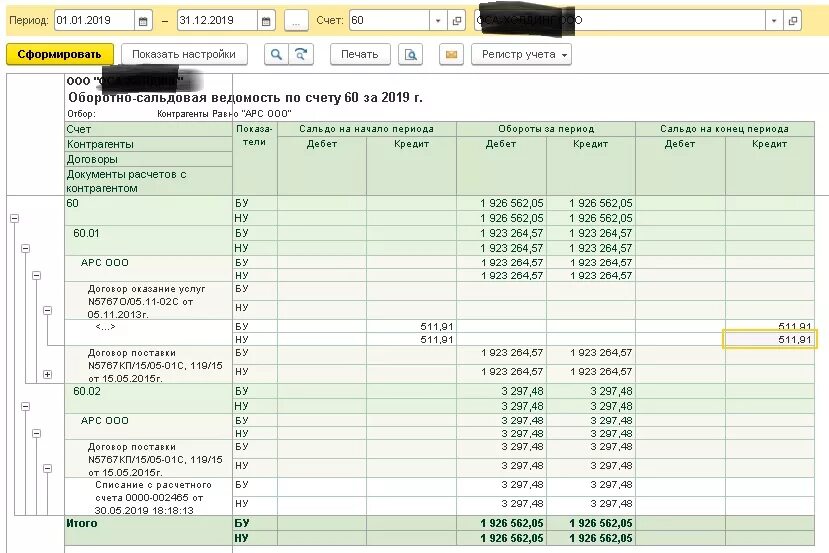The width and height of the screenshot is (829, 553).
Task: Click the period selection ellipsis button
Action: [296, 21]
